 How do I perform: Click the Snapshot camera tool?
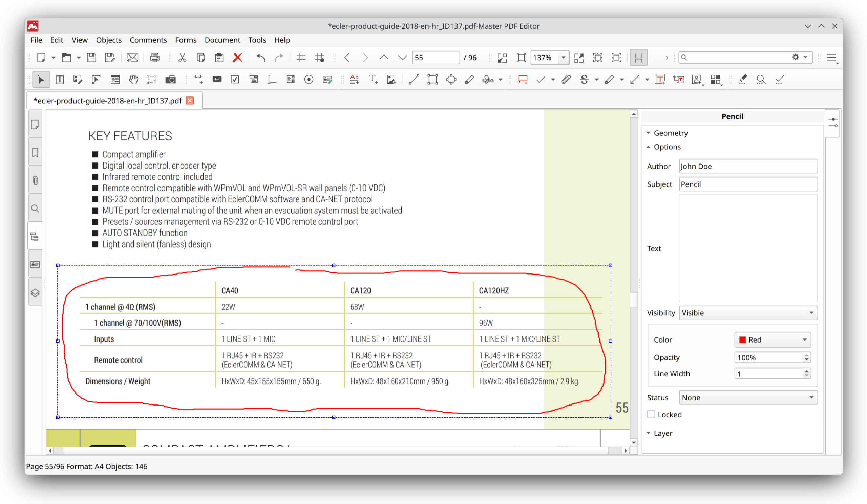170,80
